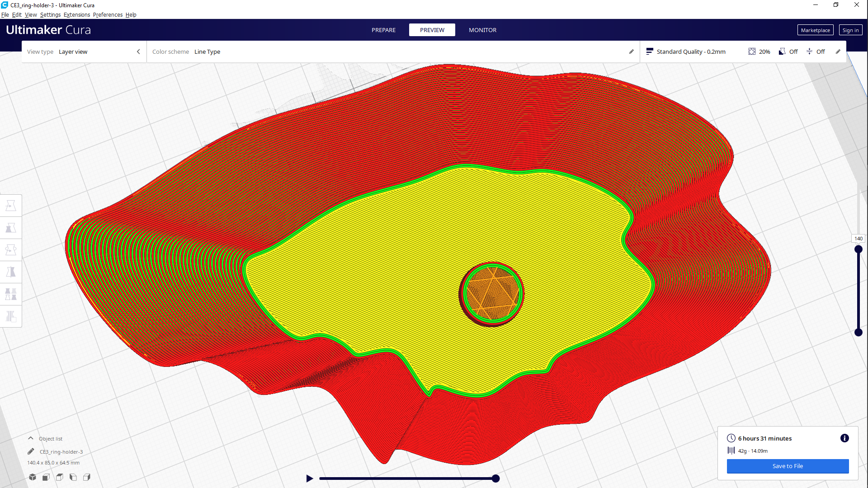Open Standard Quality print settings panel
This screenshot has width=868, height=488.
click(691, 52)
